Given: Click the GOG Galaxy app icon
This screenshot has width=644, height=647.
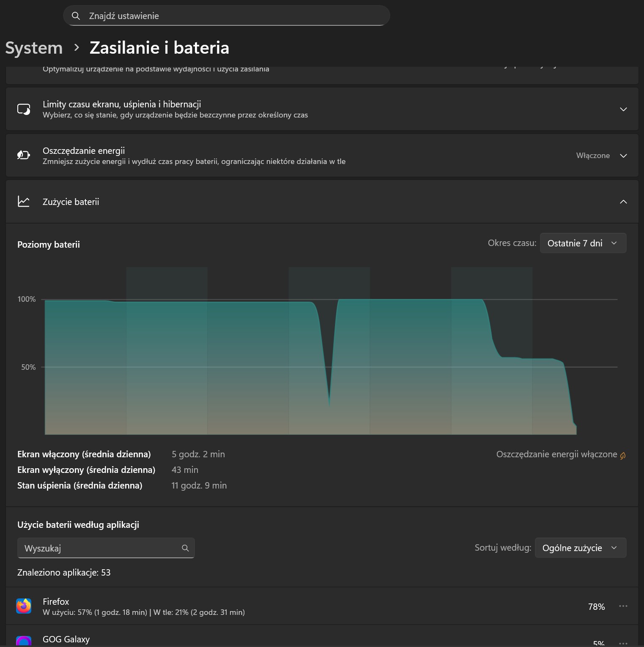Looking at the screenshot, I should click(24, 642).
